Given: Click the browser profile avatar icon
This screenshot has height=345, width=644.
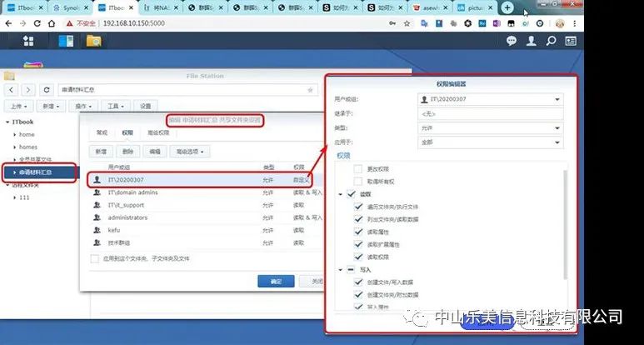Looking at the screenshot, I should click(559, 23).
